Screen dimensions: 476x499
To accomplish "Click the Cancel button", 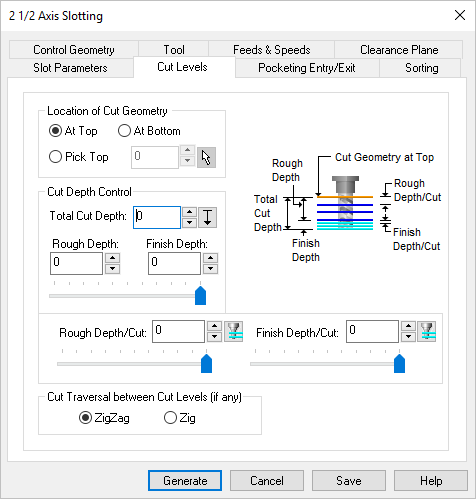I will pos(267,481).
